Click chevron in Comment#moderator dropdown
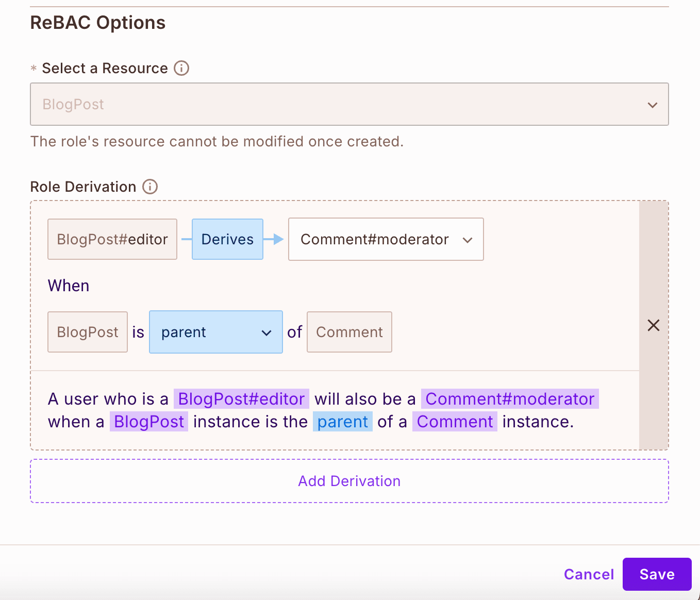 (x=468, y=240)
